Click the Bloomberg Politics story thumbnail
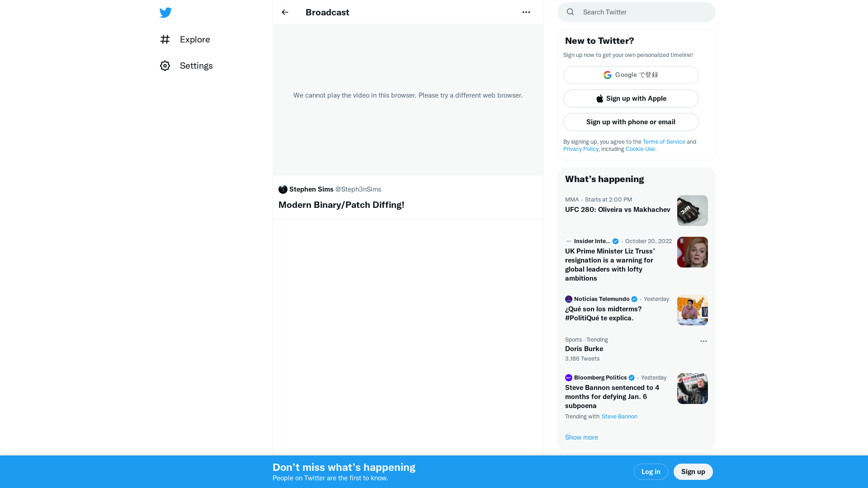 click(692, 388)
